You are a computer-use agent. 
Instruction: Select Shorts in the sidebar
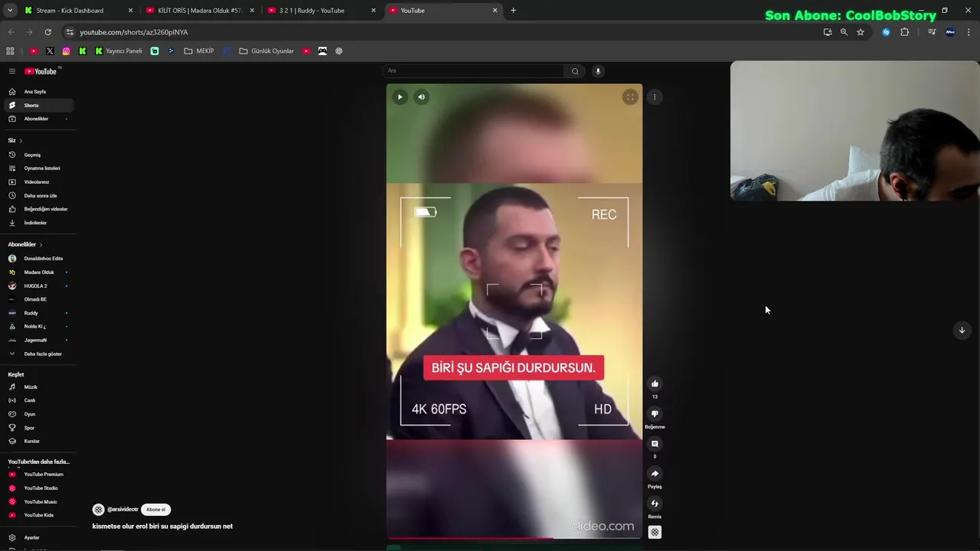pos(38,105)
